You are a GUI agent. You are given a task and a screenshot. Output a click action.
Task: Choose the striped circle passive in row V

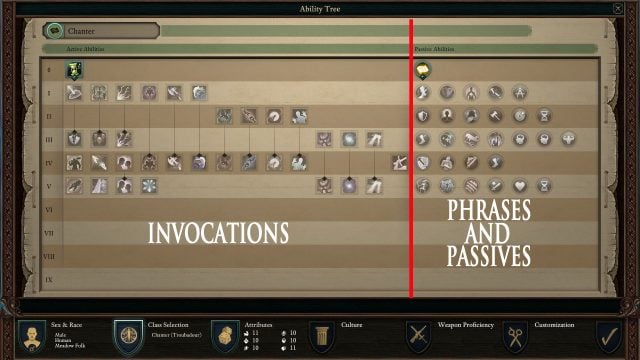(x=471, y=186)
